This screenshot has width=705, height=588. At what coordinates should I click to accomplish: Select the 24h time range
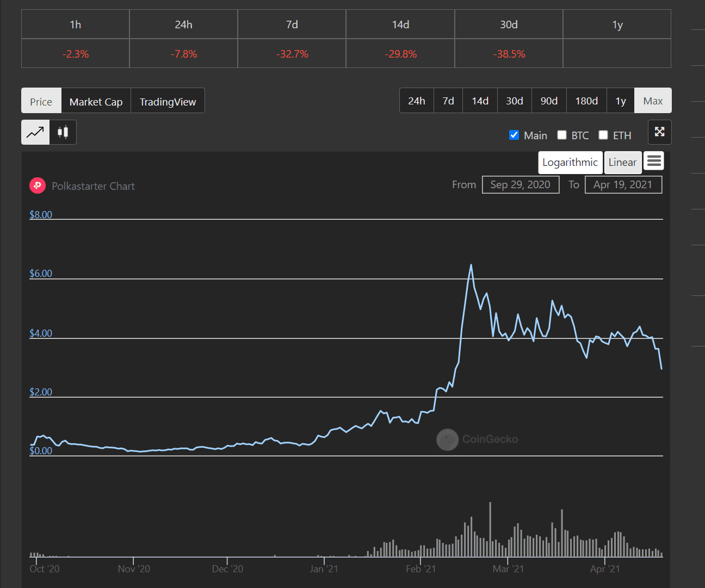417,101
